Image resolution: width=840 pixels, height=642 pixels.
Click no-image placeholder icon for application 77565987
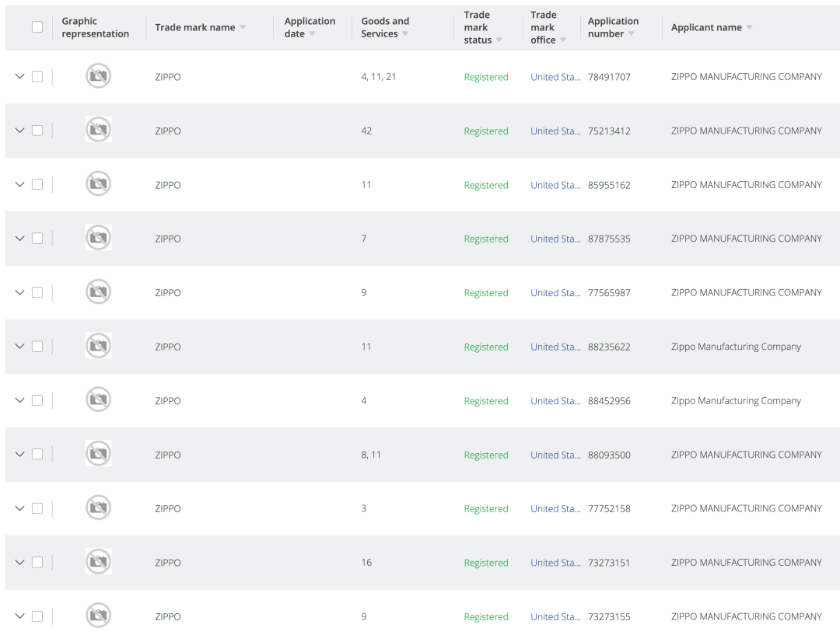[99, 291]
